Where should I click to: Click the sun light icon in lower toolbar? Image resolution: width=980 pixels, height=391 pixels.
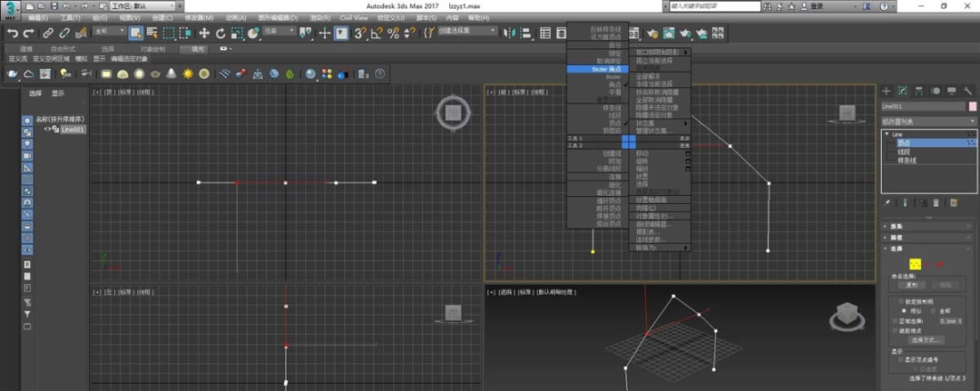pyautogui.click(x=188, y=73)
